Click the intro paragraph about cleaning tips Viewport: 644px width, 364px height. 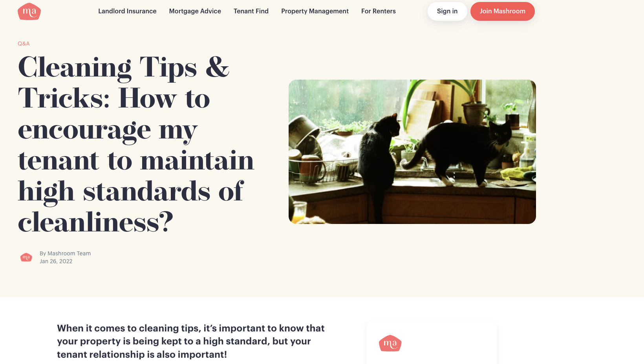click(191, 341)
